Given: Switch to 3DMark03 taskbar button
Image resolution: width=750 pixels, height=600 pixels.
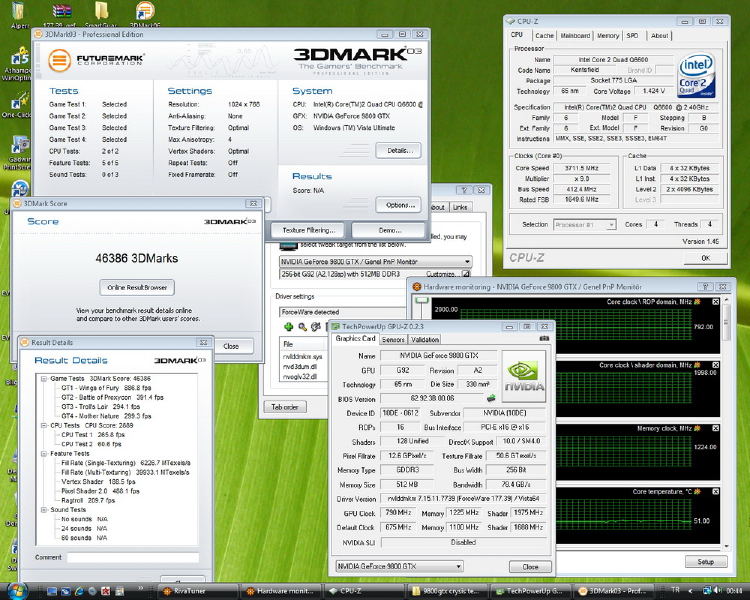Looking at the screenshot, I should pos(613,591).
